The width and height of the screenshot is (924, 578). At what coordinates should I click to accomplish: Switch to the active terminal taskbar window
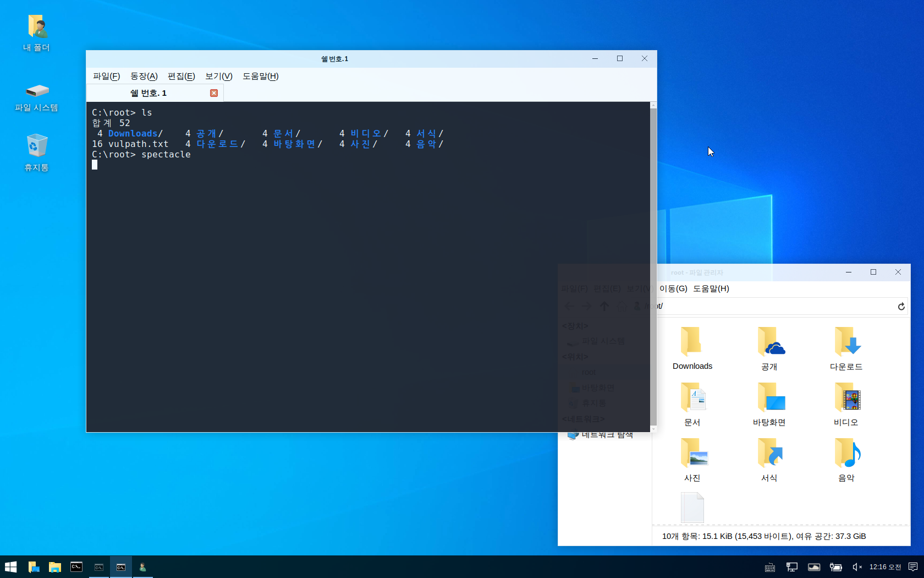pyautogui.click(x=121, y=567)
